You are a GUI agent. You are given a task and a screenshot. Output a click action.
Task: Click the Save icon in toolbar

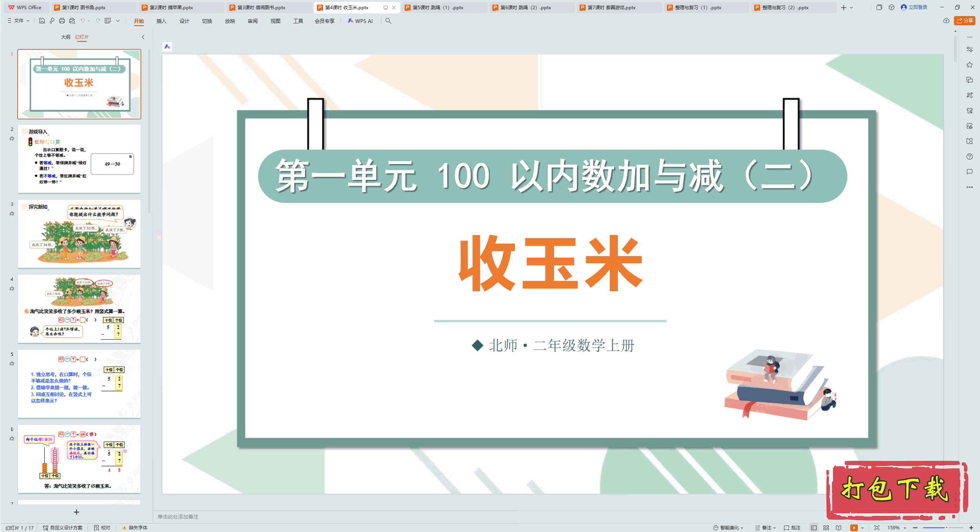[42, 21]
